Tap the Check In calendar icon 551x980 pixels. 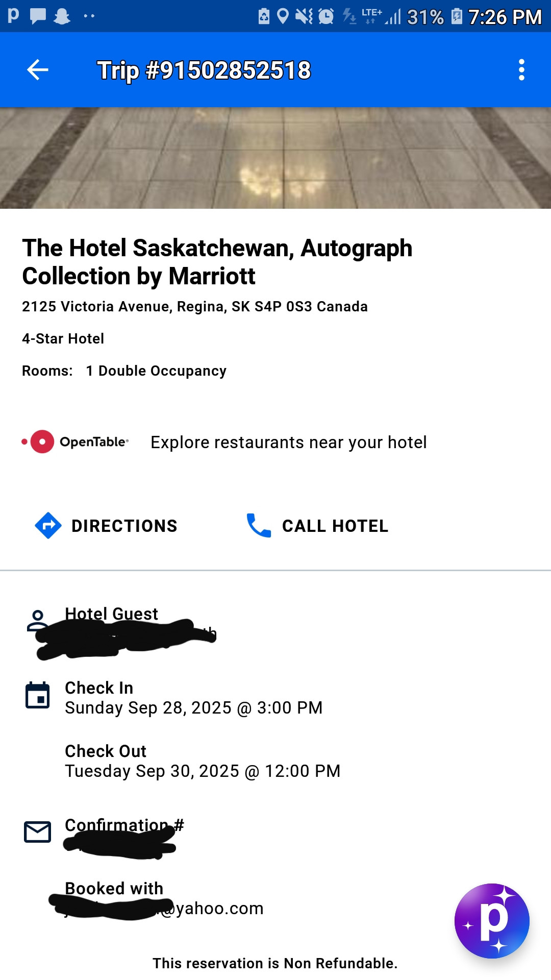tap(38, 695)
